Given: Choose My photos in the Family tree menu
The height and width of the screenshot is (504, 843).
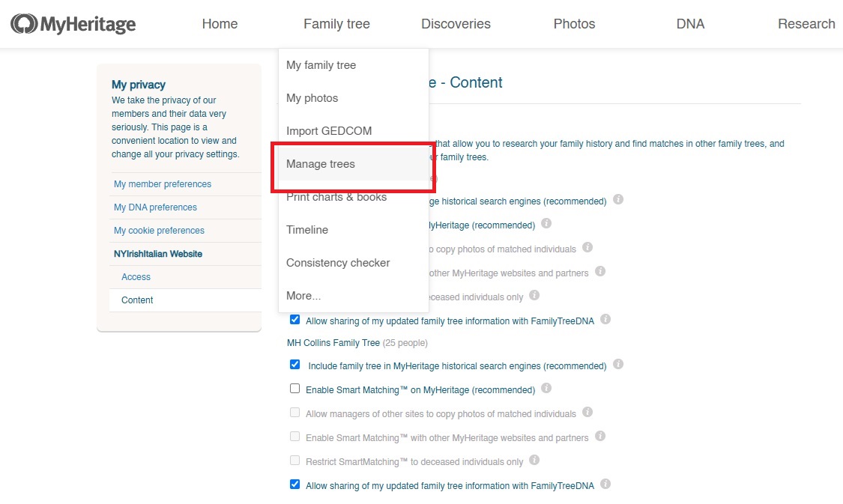Looking at the screenshot, I should pyautogui.click(x=354, y=98).
